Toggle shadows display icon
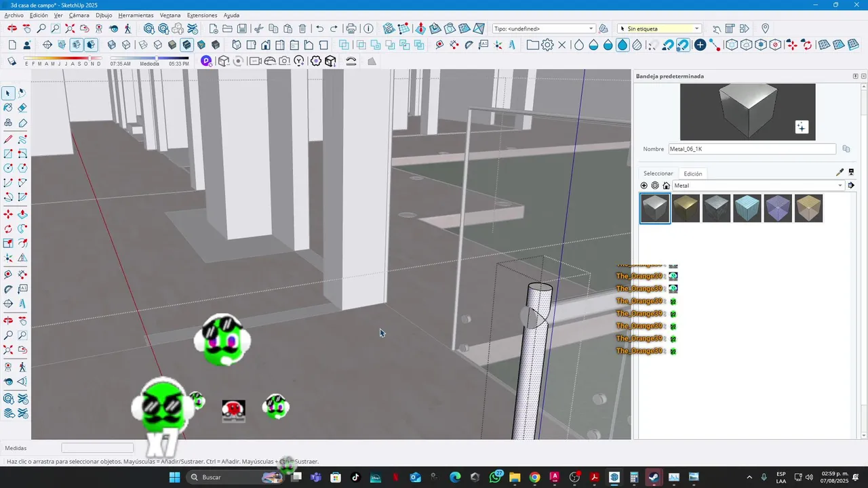Viewport: 868px width, 488px height. pos(12,61)
